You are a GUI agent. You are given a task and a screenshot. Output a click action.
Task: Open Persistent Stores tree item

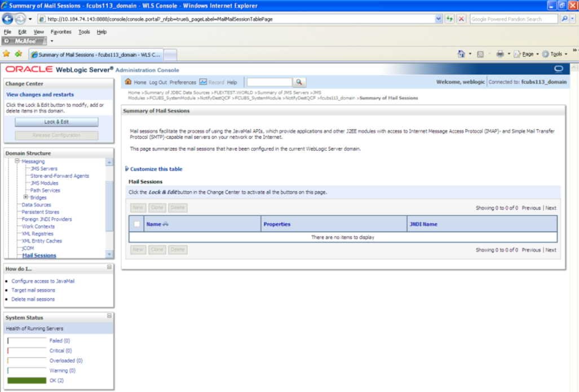coord(40,212)
